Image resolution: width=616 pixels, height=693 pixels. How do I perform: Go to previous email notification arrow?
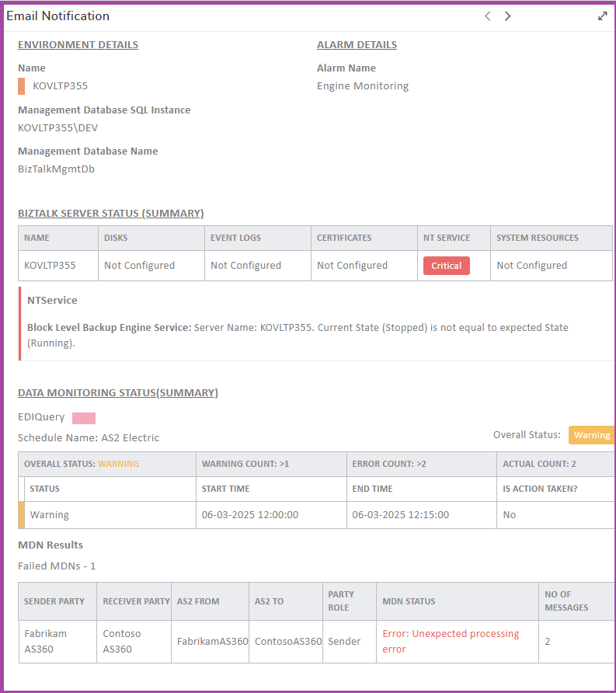487,16
